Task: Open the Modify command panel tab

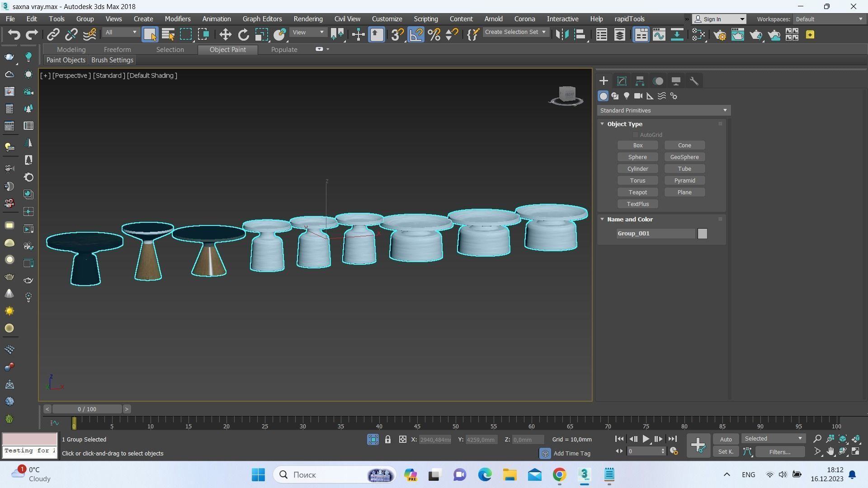Action: click(x=622, y=81)
